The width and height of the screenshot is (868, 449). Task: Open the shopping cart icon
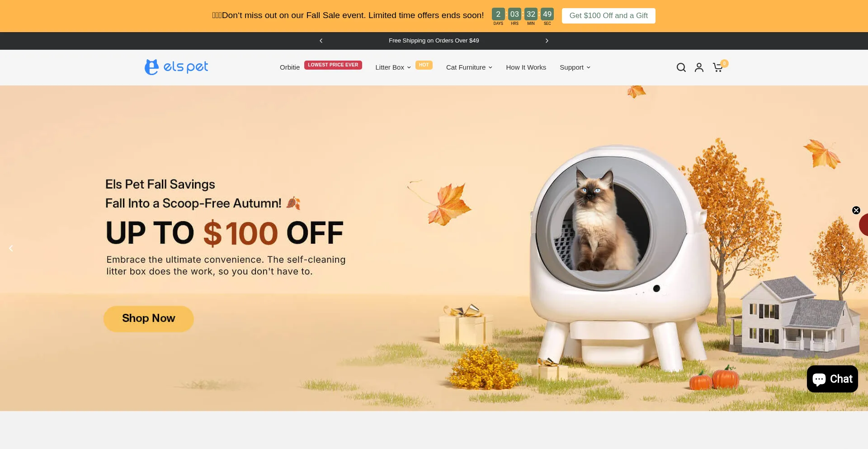pyautogui.click(x=718, y=67)
